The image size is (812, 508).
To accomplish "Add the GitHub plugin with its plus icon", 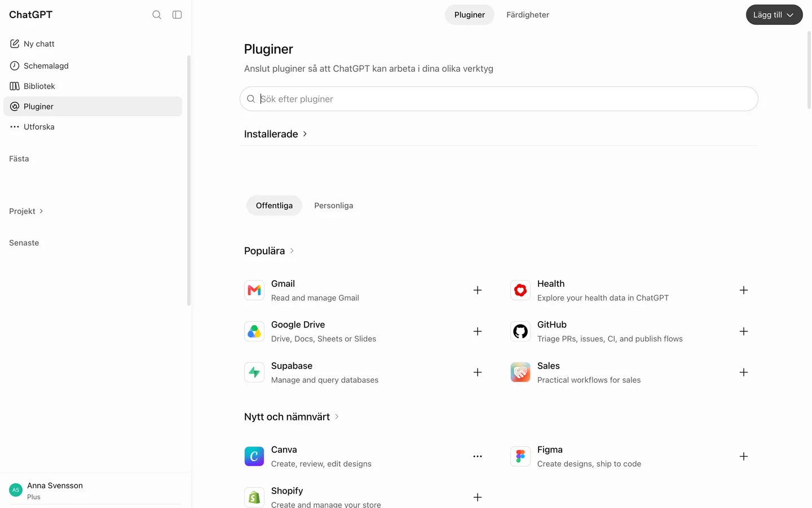I will point(744,331).
